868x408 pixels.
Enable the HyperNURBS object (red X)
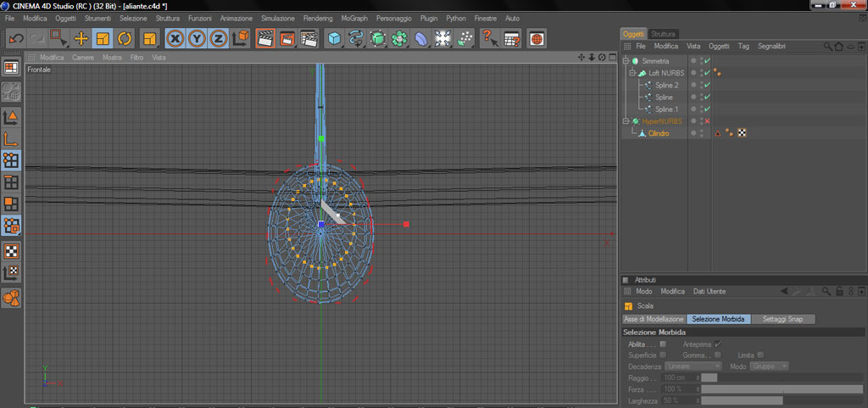[x=707, y=121]
